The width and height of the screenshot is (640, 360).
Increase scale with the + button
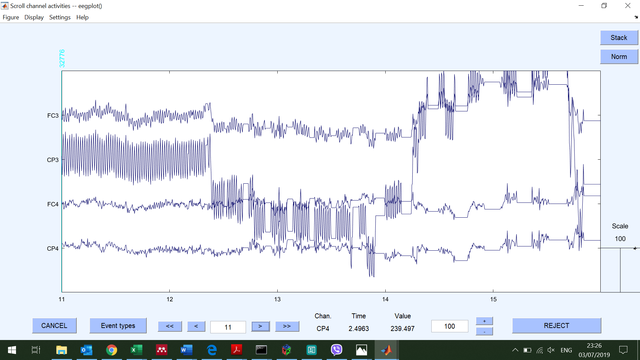click(x=484, y=321)
